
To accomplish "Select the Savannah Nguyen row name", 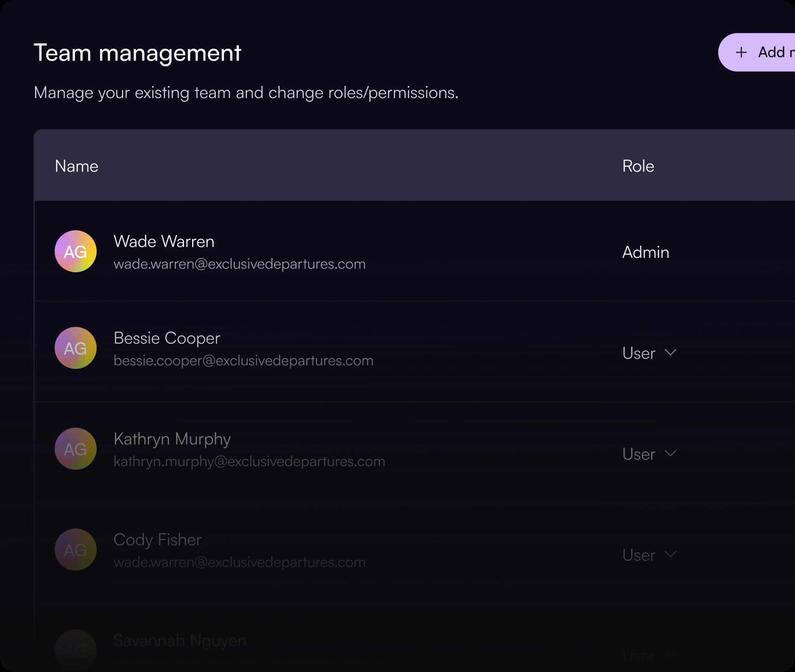I will tap(180, 641).
